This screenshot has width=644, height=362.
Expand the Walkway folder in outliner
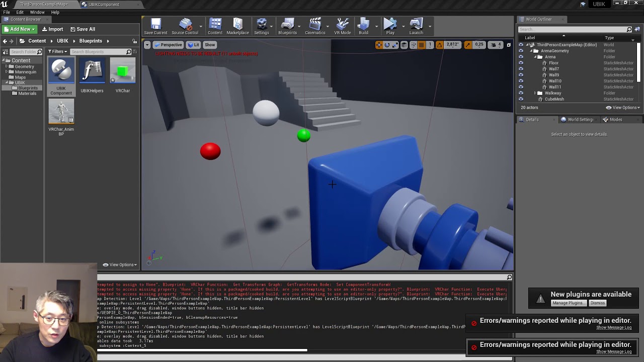(x=535, y=93)
